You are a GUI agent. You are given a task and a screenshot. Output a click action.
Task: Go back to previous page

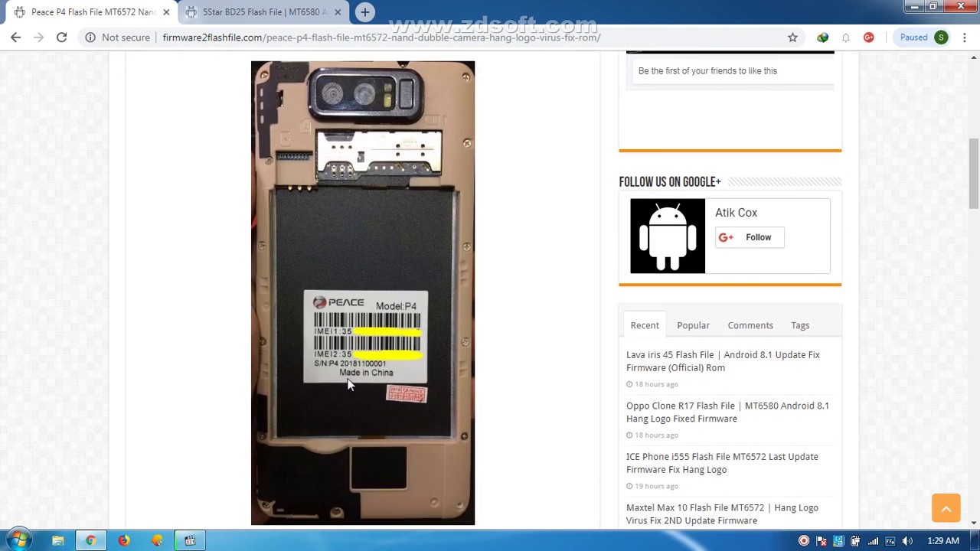coord(15,37)
